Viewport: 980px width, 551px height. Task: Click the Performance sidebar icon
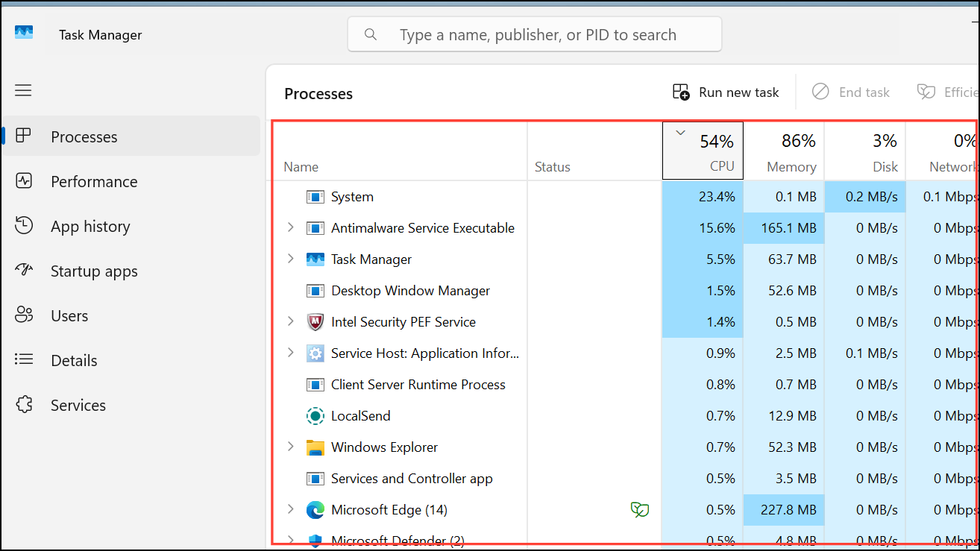click(x=23, y=180)
